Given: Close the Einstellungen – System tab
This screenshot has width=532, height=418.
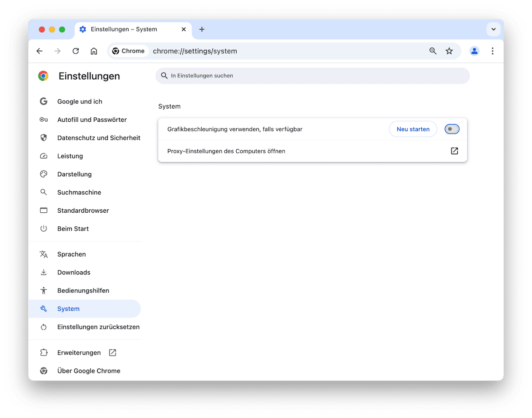Looking at the screenshot, I should pos(184,29).
